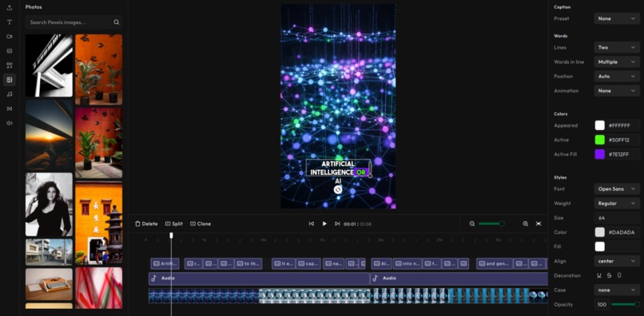Clone the selected clip
Screen dimensions: 644x316
(201, 223)
